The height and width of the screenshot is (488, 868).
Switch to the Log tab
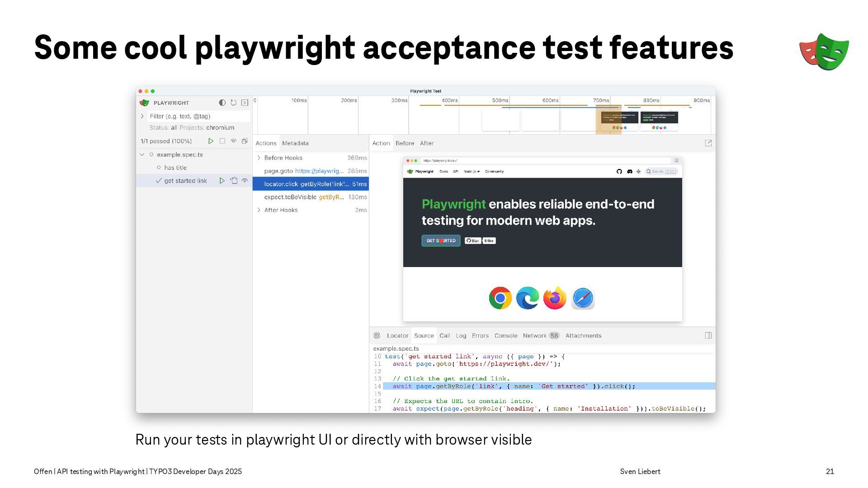pos(461,336)
